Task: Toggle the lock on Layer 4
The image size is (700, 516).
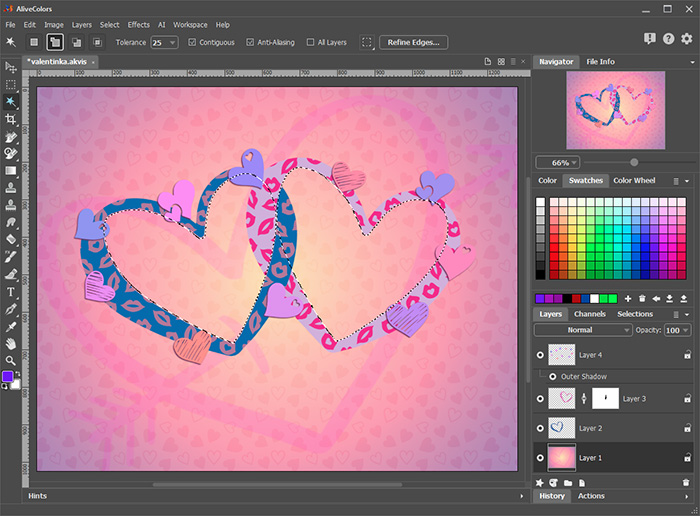Action: point(688,355)
